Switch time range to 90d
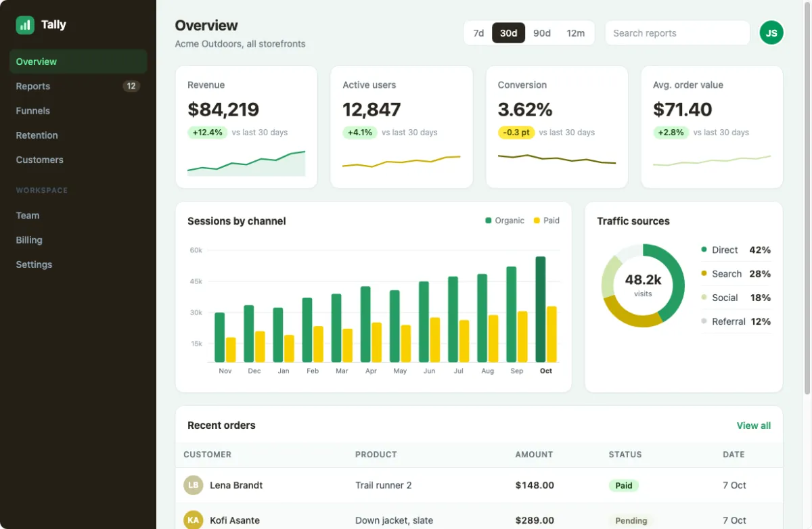This screenshot has width=812, height=529. (542, 33)
